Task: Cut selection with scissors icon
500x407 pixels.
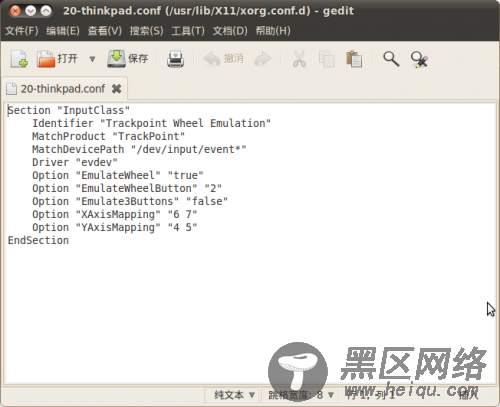Action: (299, 59)
